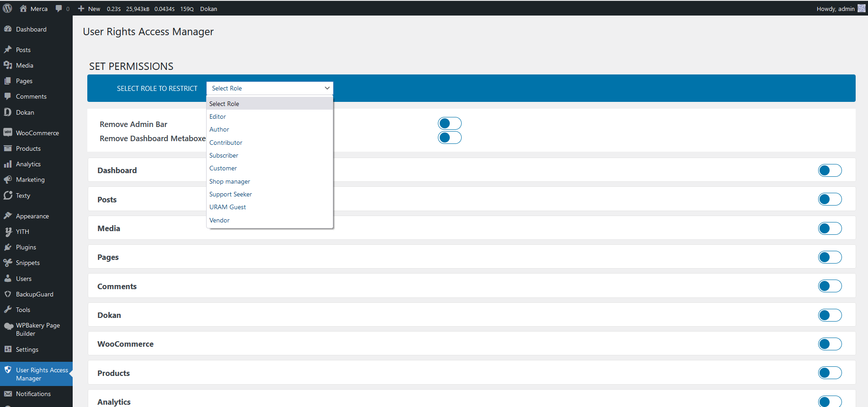This screenshot has height=407, width=868.
Task: Click the Marketing megaphone icon in sidebar
Action: [8, 179]
